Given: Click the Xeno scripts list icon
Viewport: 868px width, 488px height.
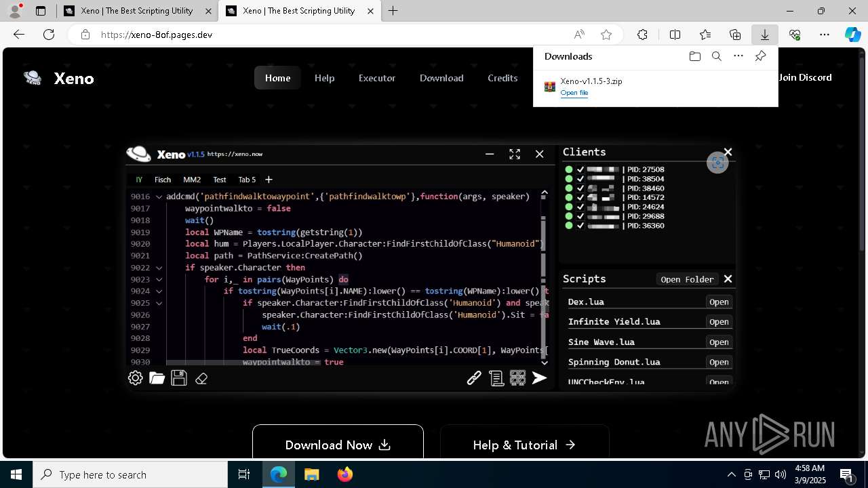Looking at the screenshot, I should coord(496,378).
